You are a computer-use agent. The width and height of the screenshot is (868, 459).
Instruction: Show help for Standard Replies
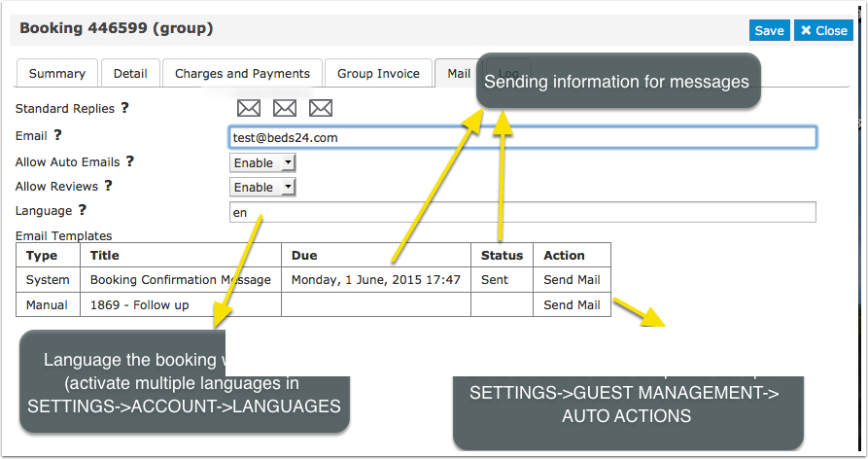(125, 107)
